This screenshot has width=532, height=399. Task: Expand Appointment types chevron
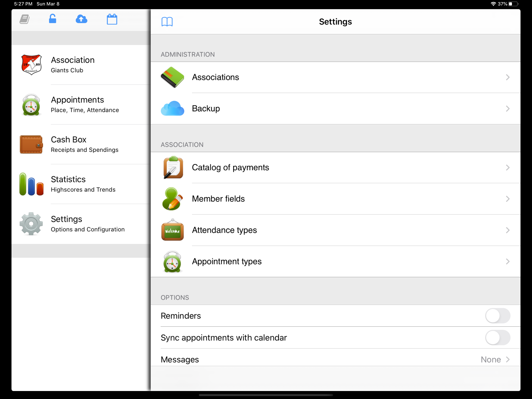click(x=508, y=261)
